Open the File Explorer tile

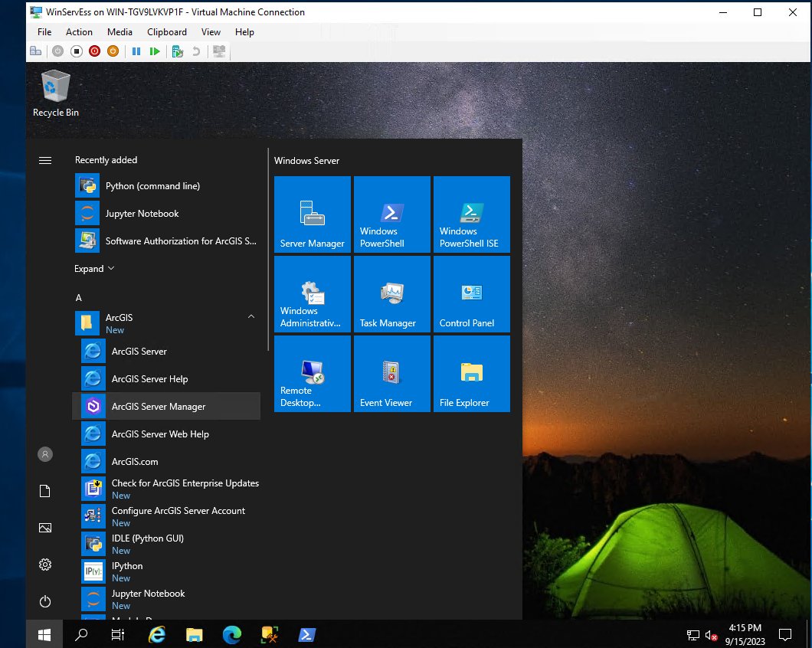[472, 374]
